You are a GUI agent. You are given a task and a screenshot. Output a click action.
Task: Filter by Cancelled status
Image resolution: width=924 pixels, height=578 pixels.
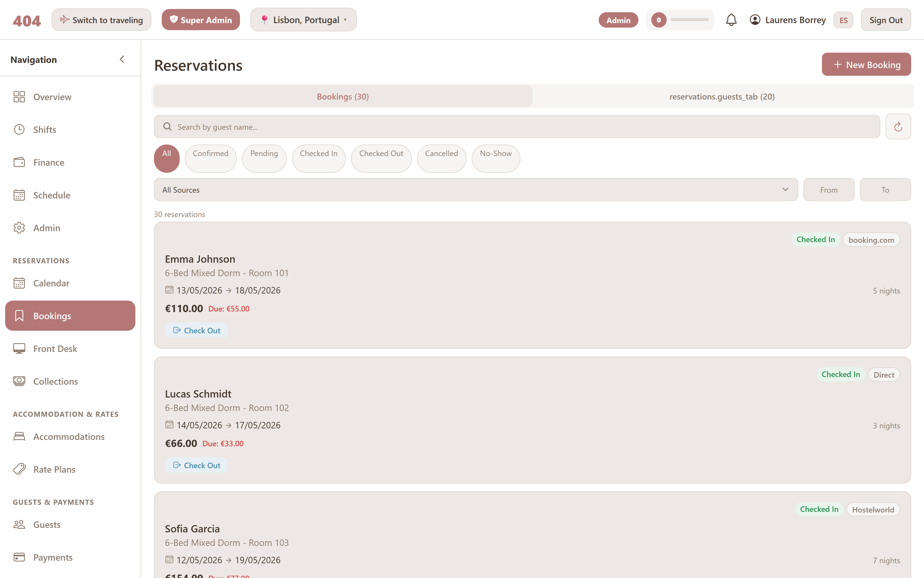pyautogui.click(x=441, y=158)
